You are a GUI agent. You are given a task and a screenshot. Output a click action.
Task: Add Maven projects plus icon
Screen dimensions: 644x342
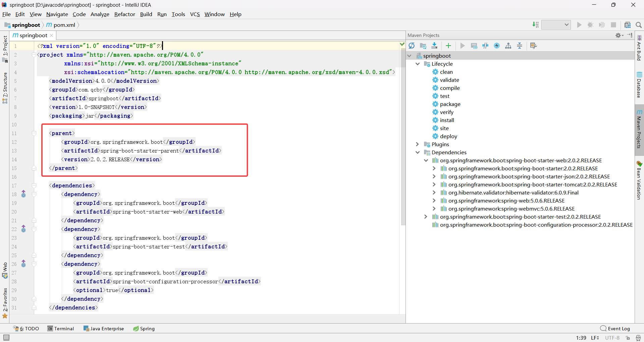(448, 46)
